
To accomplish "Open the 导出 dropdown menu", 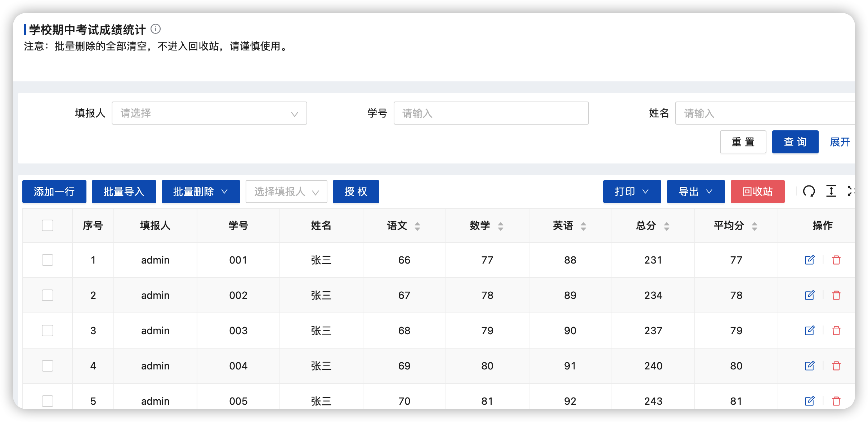I will pyautogui.click(x=695, y=192).
